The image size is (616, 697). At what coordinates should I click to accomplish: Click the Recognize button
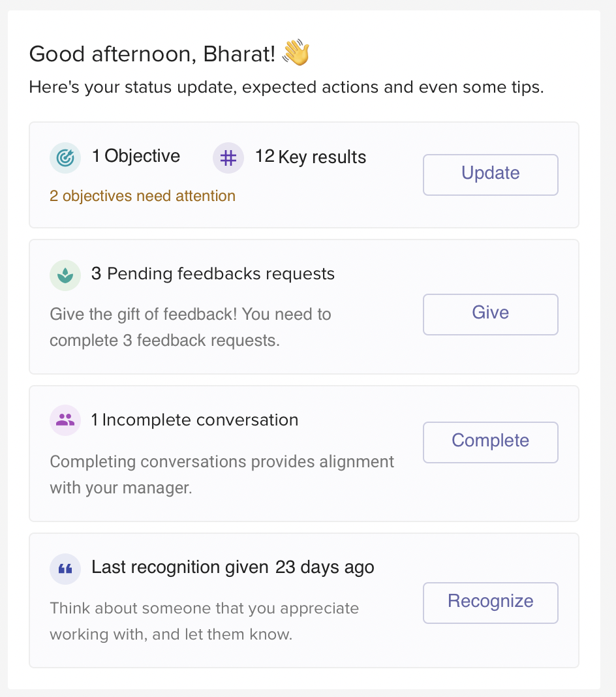(491, 603)
